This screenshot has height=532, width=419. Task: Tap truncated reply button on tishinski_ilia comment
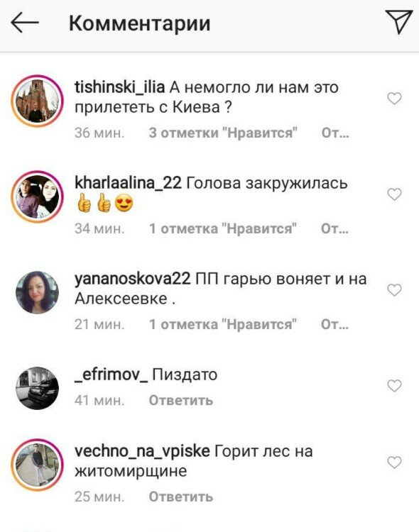click(335, 133)
